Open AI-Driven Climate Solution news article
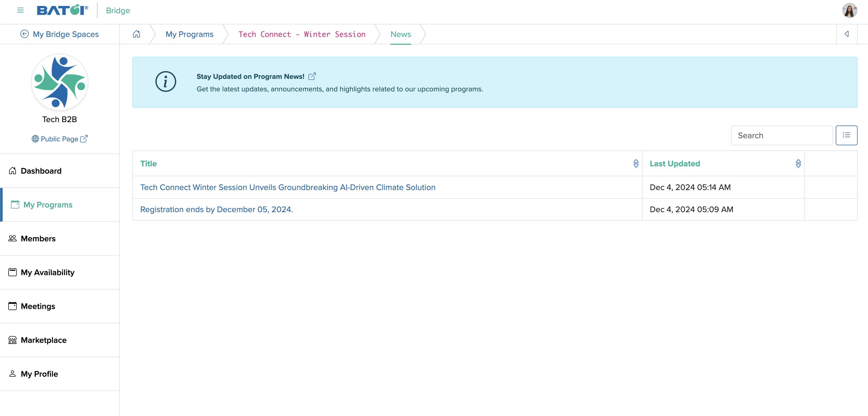 coord(287,187)
